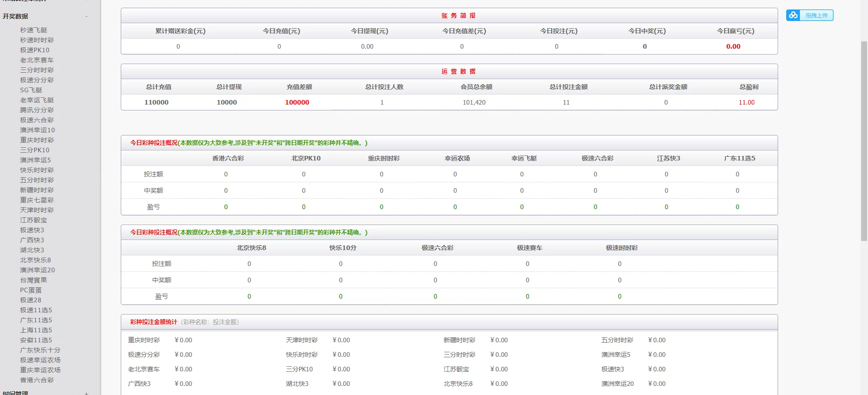Select 重庆幸运农场 sidebar entry
The width and height of the screenshot is (868, 395).
[40, 370]
